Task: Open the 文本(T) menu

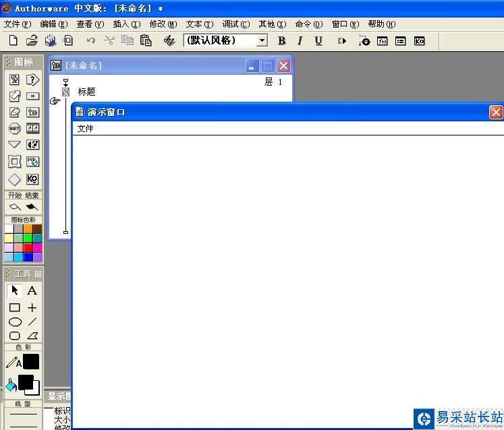Action: point(200,24)
